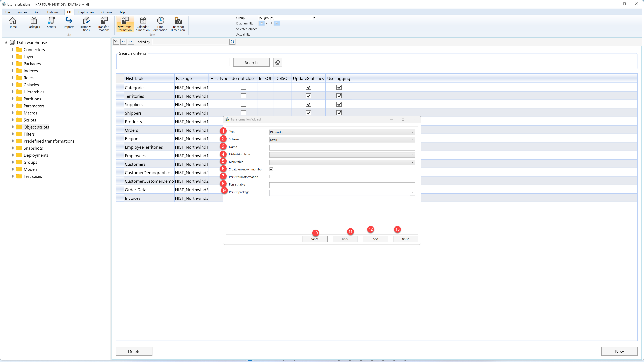Click the eraser clear-search icon
644x362 pixels.
[x=278, y=63]
